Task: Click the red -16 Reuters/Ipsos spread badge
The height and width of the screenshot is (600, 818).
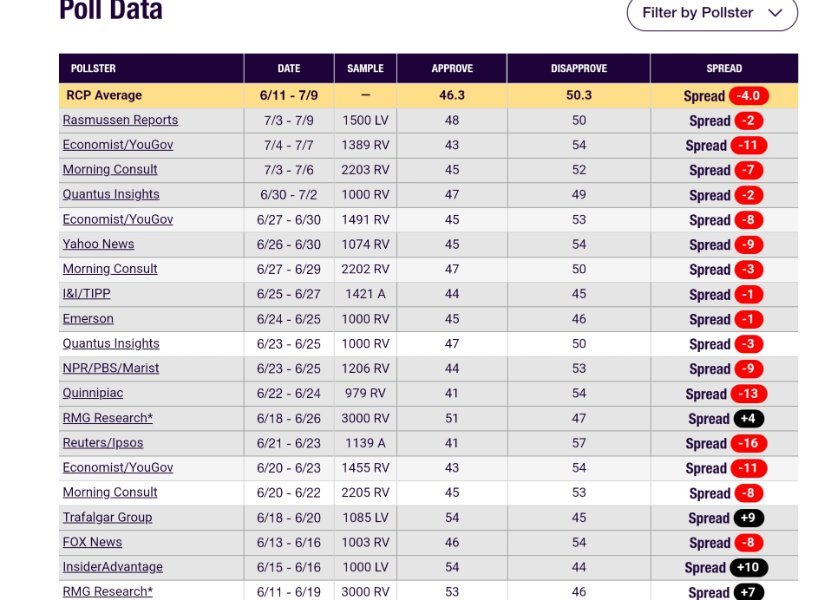Action: pos(749,443)
